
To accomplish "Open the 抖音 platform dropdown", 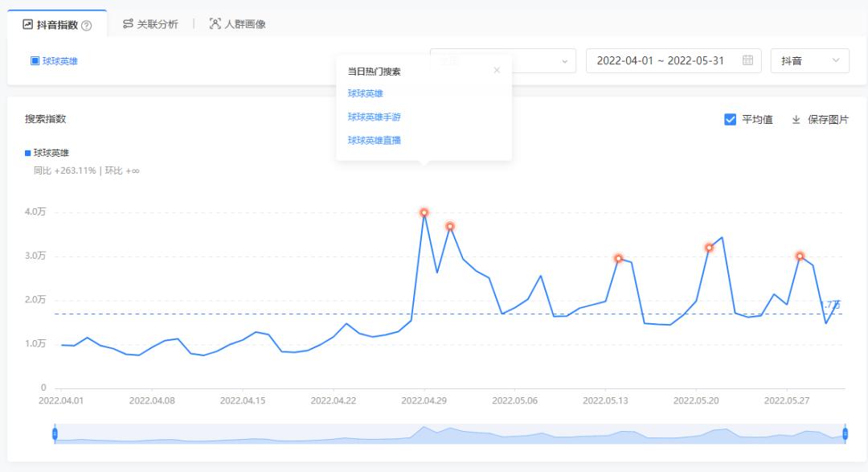I will [810, 60].
